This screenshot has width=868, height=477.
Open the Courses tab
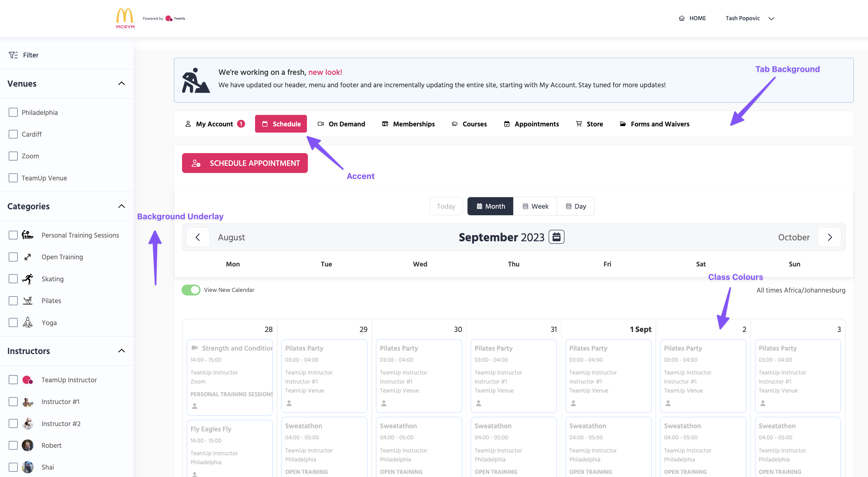(x=469, y=124)
